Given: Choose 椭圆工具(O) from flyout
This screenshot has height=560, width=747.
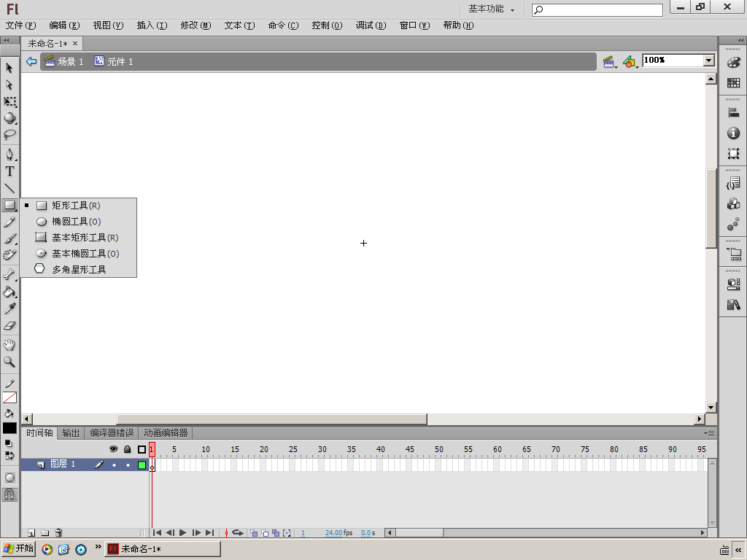Looking at the screenshot, I should (x=78, y=222).
